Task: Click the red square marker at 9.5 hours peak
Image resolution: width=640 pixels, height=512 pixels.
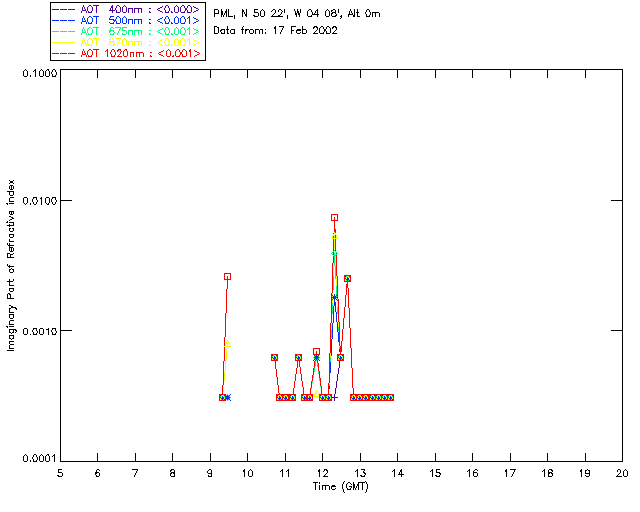Action: coord(227,276)
